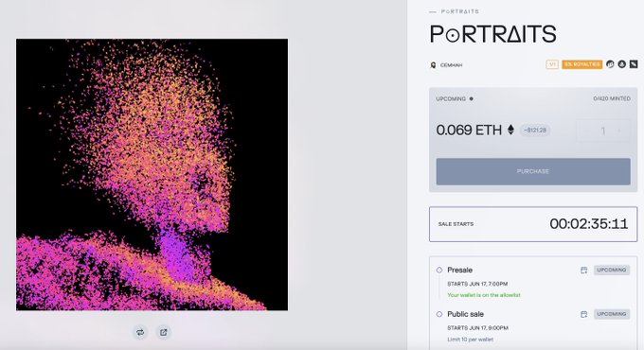Click the regenerate variation icon below artwork

pos(140,332)
